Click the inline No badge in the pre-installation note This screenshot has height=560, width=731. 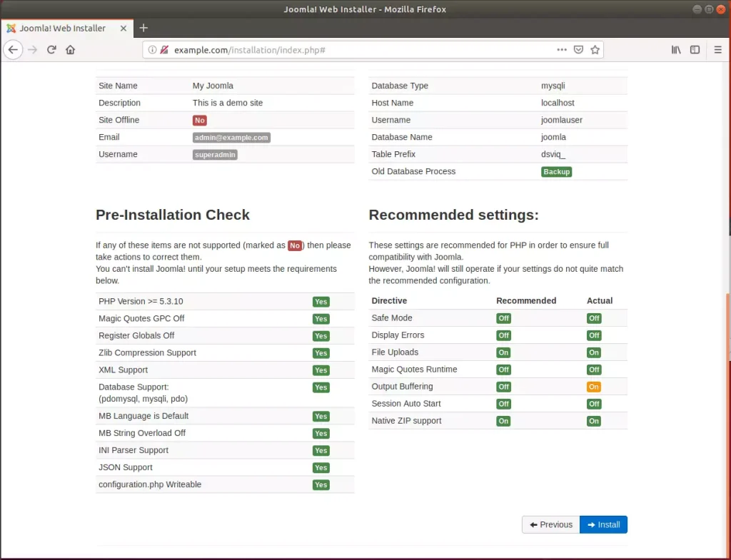coord(295,245)
